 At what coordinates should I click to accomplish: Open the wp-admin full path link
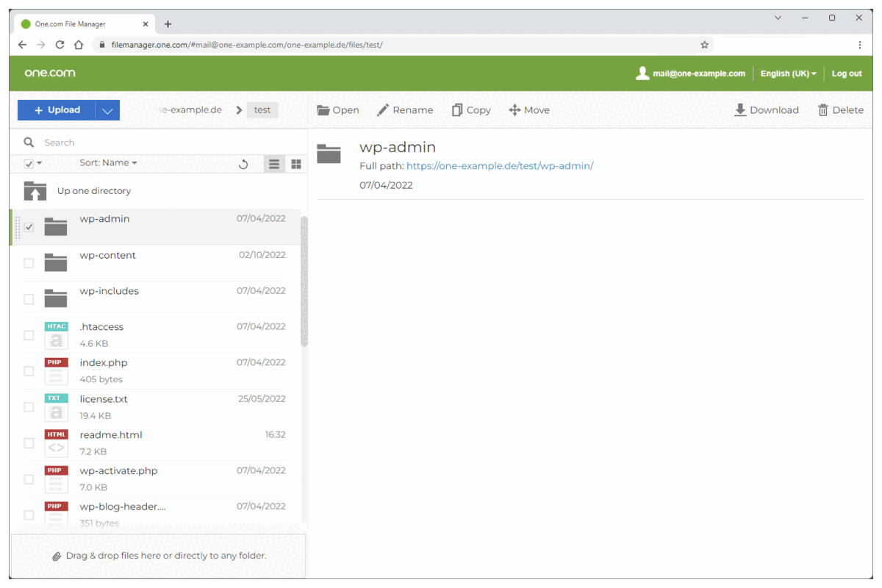[x=500, y=165]
